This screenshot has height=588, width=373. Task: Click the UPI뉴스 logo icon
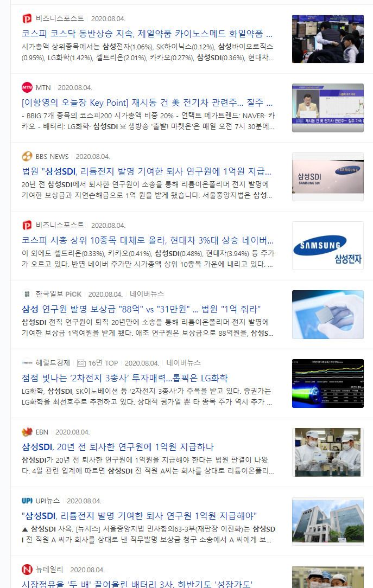pos(27,501)
